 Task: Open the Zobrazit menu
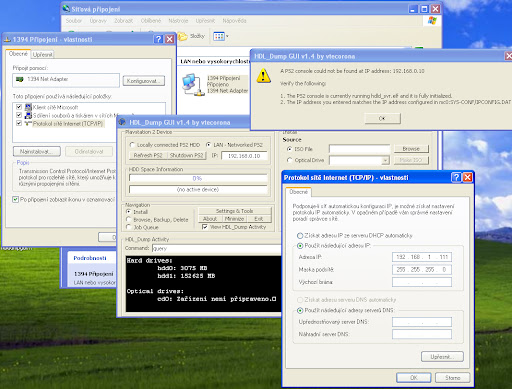[x=123, y=21]
